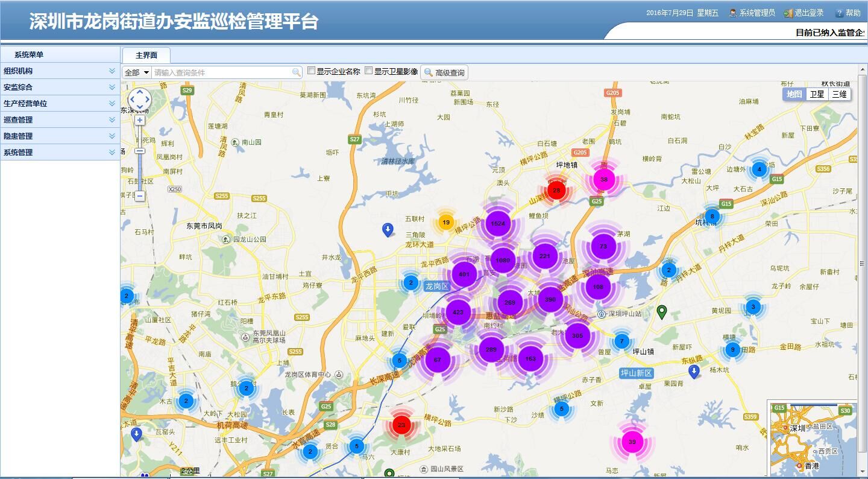Expand the 生产经营单位 menu section
868x479 pixels.
(60, 103)
